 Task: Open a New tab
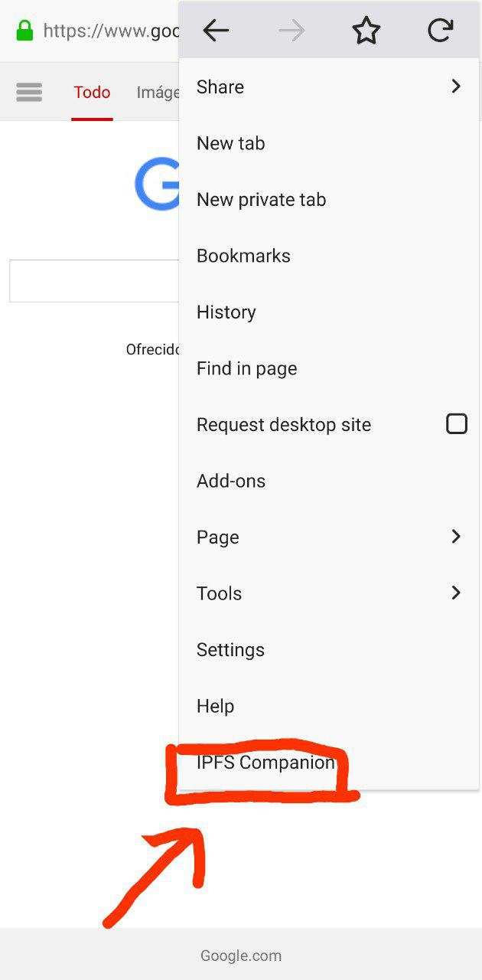[329, 143]
